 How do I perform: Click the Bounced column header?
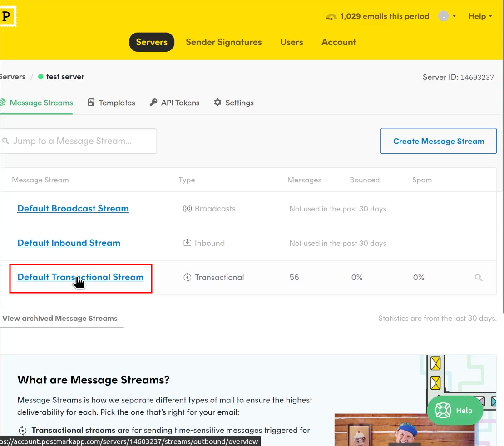point(365,180)
